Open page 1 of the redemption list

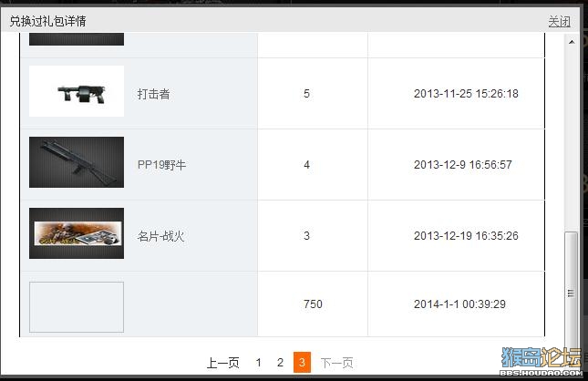click(x=258, y=363)
